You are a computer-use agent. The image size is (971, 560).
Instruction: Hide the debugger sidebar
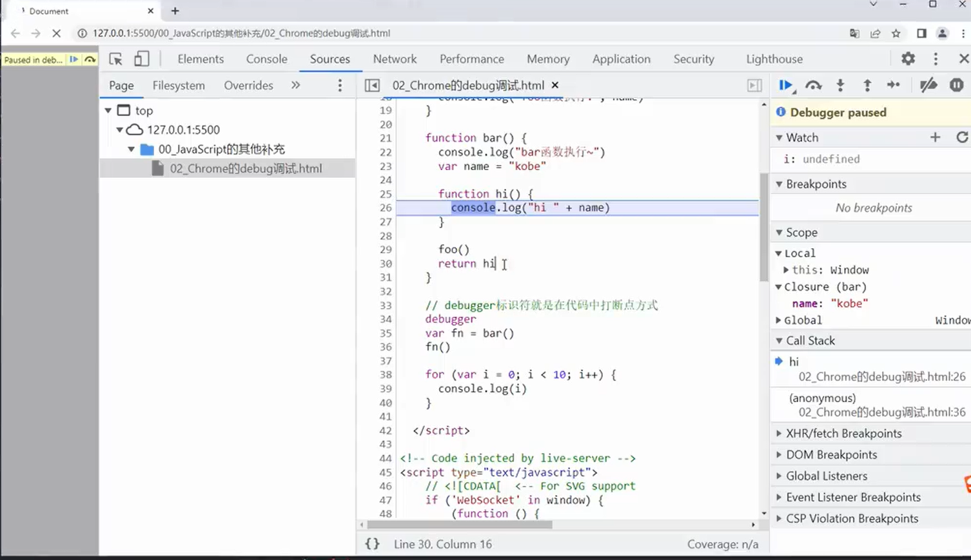754,85
